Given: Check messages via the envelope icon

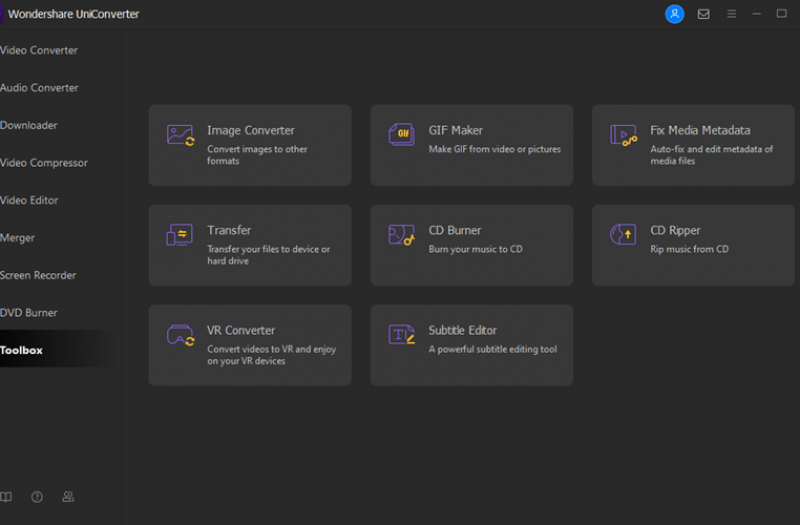Looking at the screenshot, I should point(704,14).
